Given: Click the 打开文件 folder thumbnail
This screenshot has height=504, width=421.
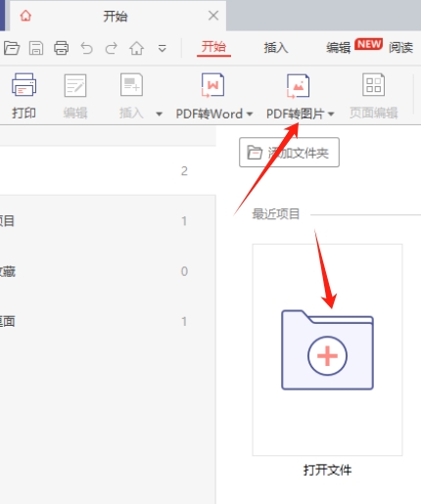Looking at the screenshot, I should click(x=327, y=349).
